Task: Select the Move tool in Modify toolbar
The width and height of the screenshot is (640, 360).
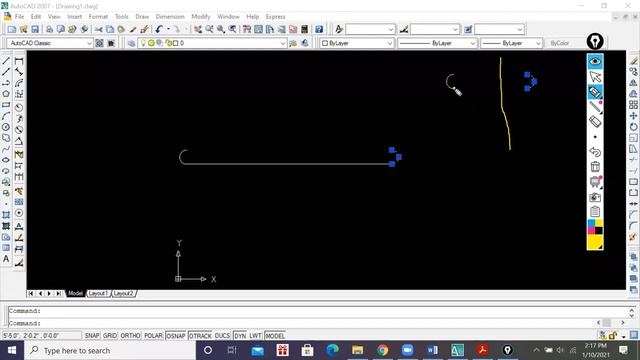Action: pos(633,116)
